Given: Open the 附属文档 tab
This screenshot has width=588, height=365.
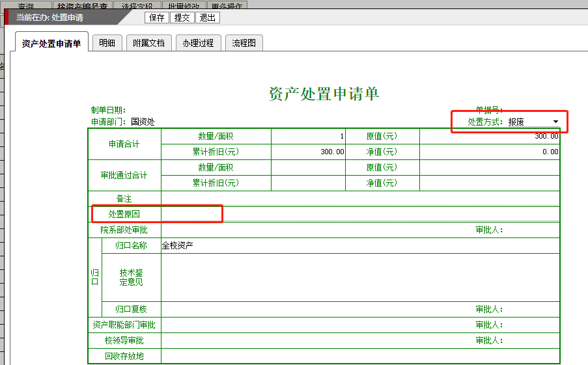Looking at the screenshot, I should (148, 44).
